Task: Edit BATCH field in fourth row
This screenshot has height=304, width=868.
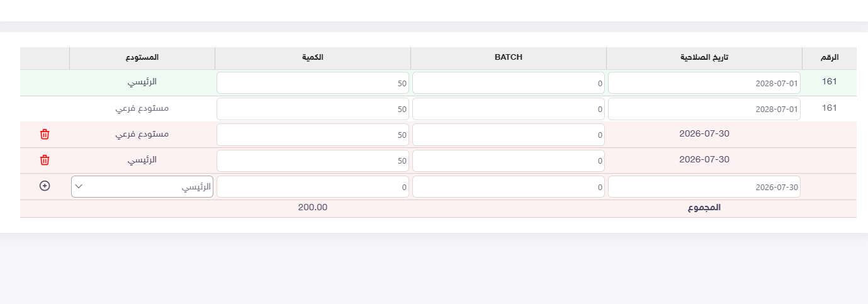Action: tap(509, 160)
